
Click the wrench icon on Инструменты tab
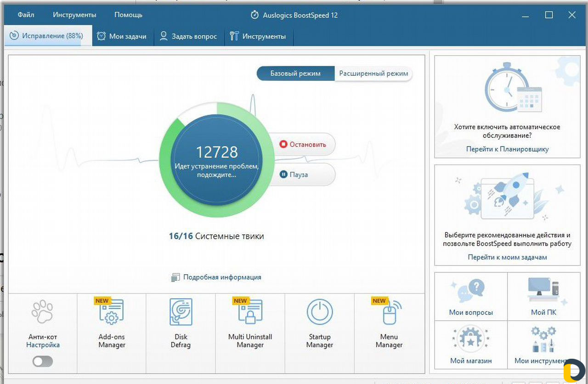pos(234,36)
